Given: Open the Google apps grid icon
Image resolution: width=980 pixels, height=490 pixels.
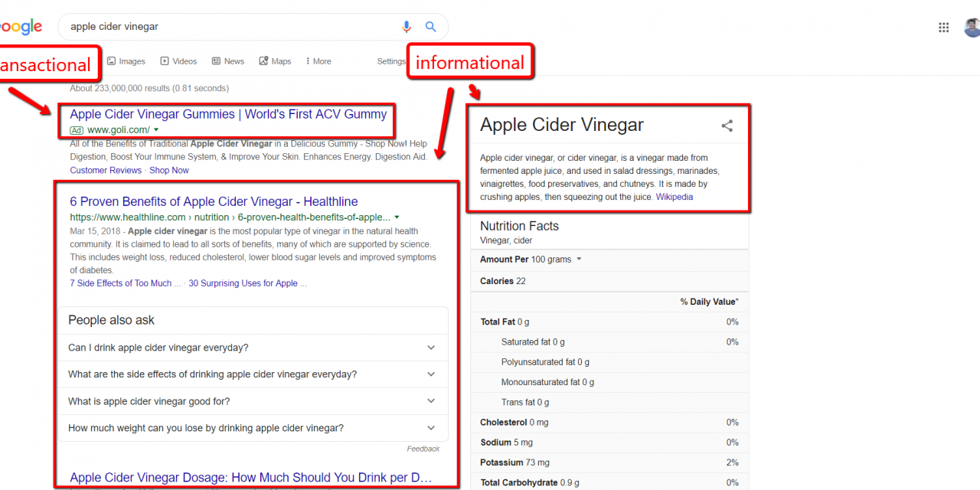Looking at the screenshot, I should [944, 27].
